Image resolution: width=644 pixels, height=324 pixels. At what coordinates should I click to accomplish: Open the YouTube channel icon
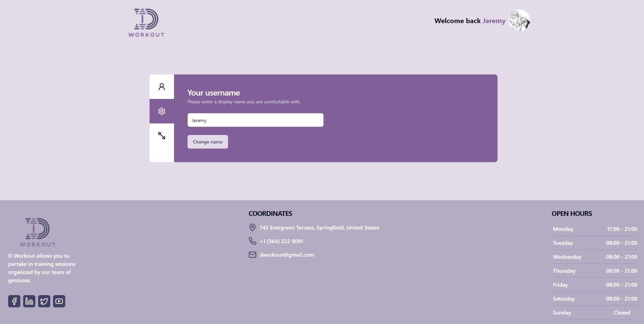(x=59, y=301)
